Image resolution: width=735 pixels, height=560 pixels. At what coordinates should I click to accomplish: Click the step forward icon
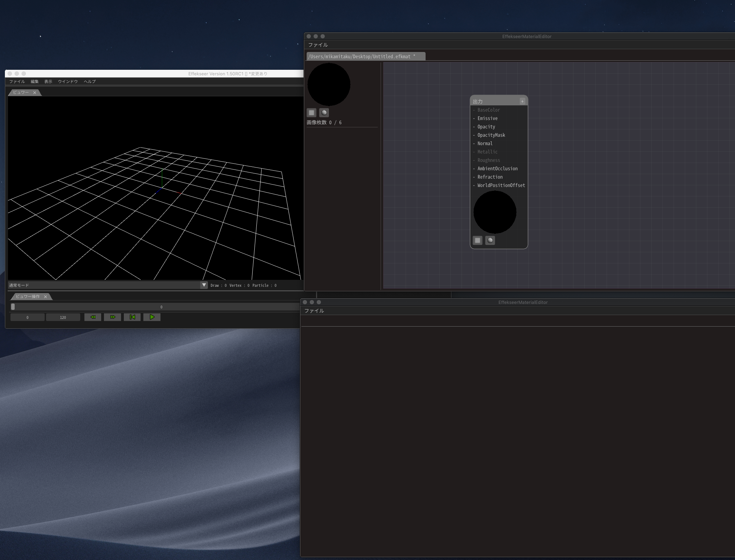tap(113, 317)
